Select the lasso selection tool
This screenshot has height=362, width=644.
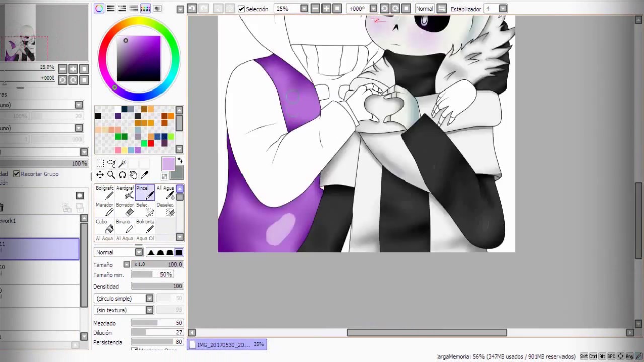point(111,163)
